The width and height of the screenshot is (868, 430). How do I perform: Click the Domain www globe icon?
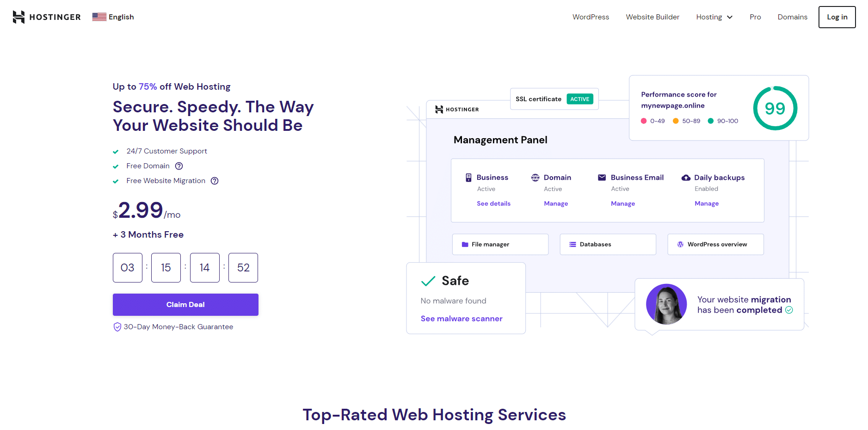[x=535, y=178]
